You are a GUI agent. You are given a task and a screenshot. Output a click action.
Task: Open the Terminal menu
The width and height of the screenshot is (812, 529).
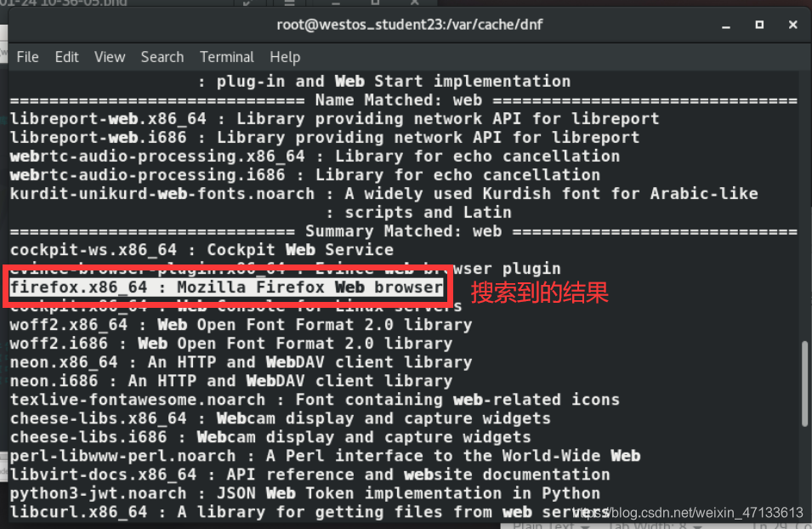227,57
